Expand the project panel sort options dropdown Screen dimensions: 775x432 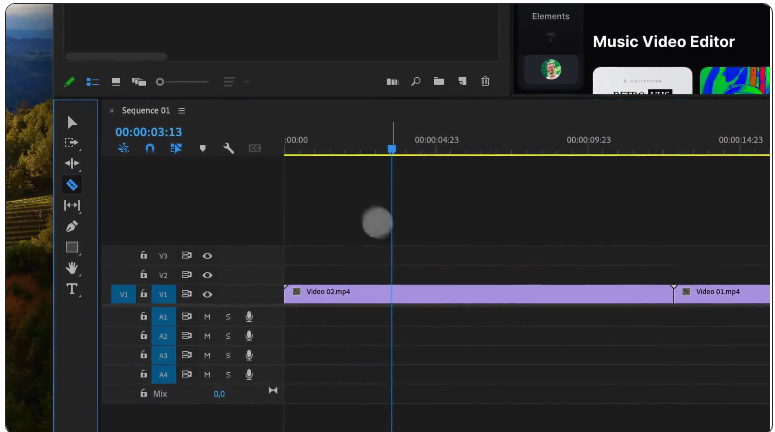point(246,81)
